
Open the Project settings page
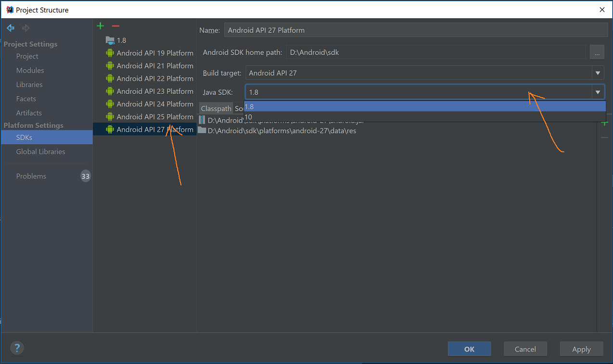pos(27,56)
